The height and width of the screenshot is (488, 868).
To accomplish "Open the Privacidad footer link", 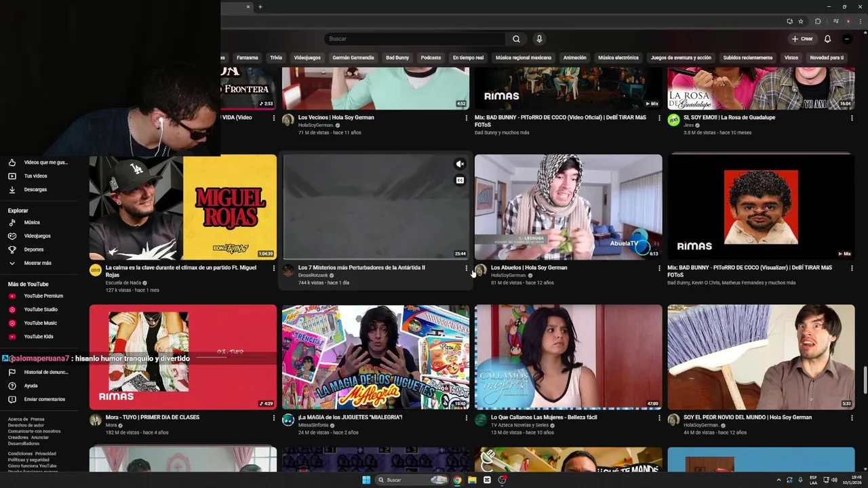I will tap(45, 453).
